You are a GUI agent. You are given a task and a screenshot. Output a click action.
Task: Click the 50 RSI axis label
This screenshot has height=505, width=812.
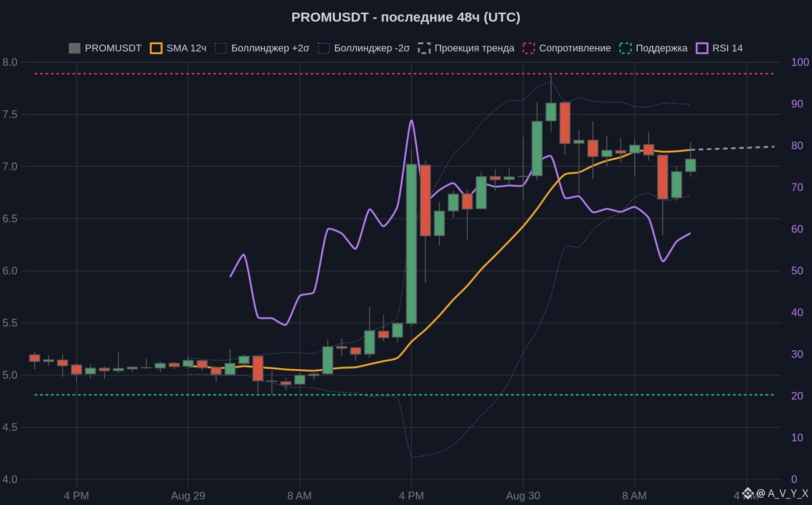(797, 271)
